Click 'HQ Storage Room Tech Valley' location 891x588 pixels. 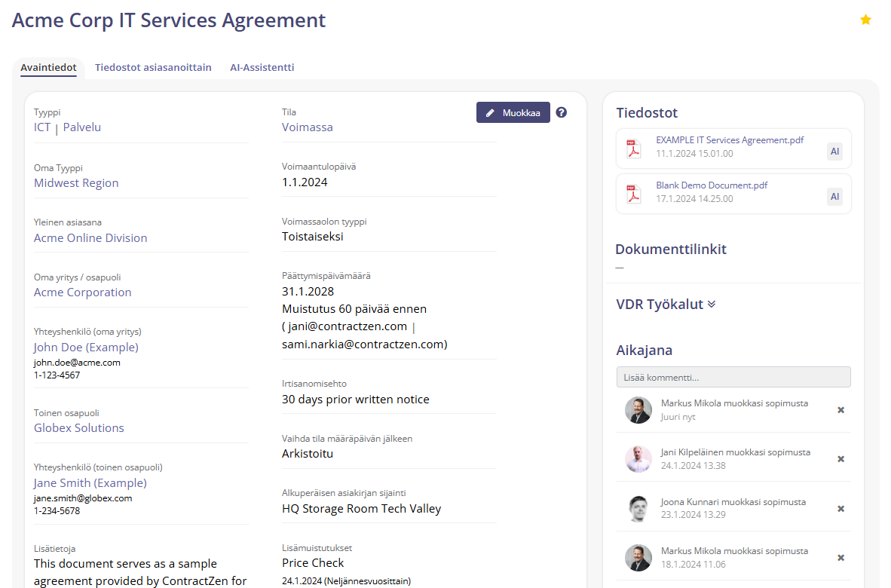click(361, 508)
